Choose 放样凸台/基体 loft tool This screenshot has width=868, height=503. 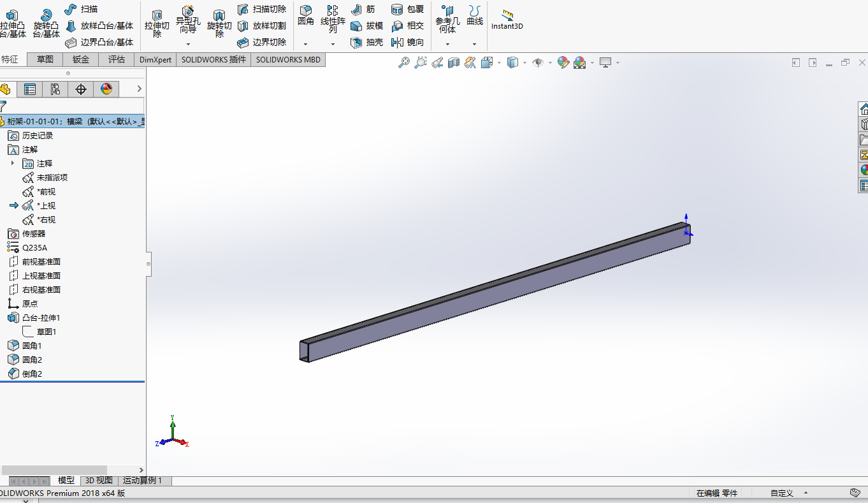(x=99, y=26)
